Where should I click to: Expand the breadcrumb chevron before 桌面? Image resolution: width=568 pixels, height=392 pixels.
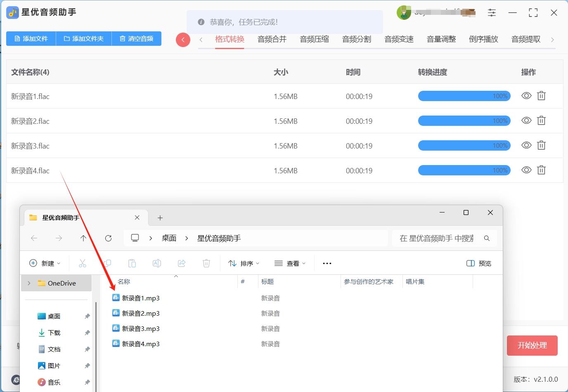pos(151,238)
